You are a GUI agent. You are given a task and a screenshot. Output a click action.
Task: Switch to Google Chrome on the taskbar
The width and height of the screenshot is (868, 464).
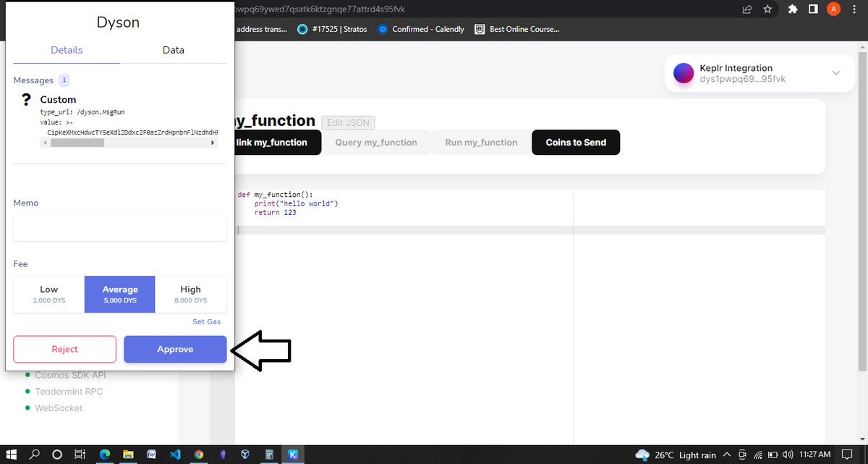[x=199, y=455]
